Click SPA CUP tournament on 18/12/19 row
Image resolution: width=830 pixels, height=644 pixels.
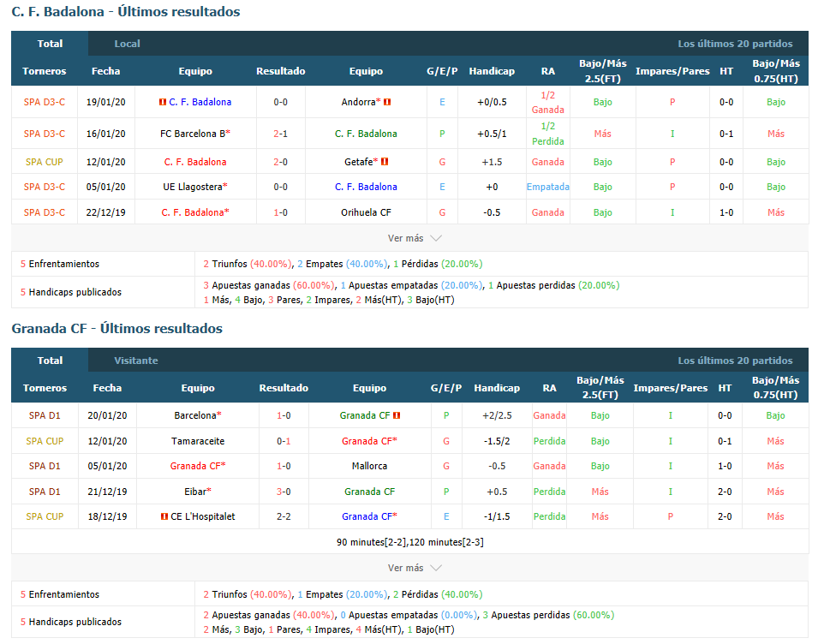click(x=45, y=516)
